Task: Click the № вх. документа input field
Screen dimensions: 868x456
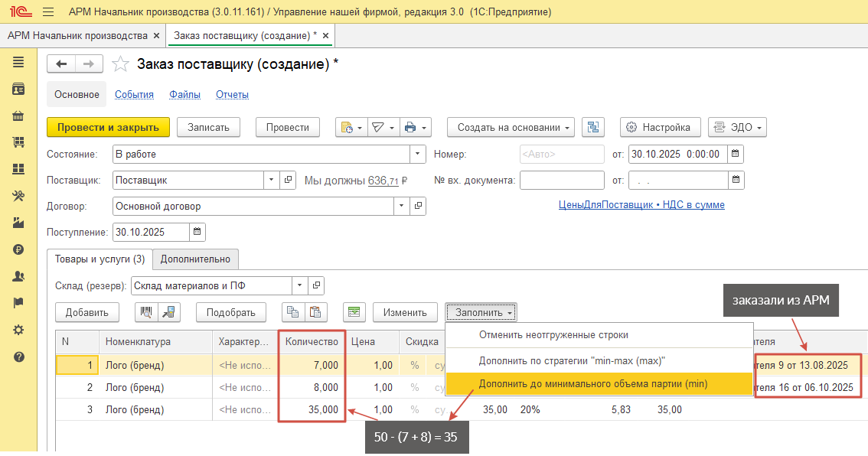Action: (x=562, y=181)
